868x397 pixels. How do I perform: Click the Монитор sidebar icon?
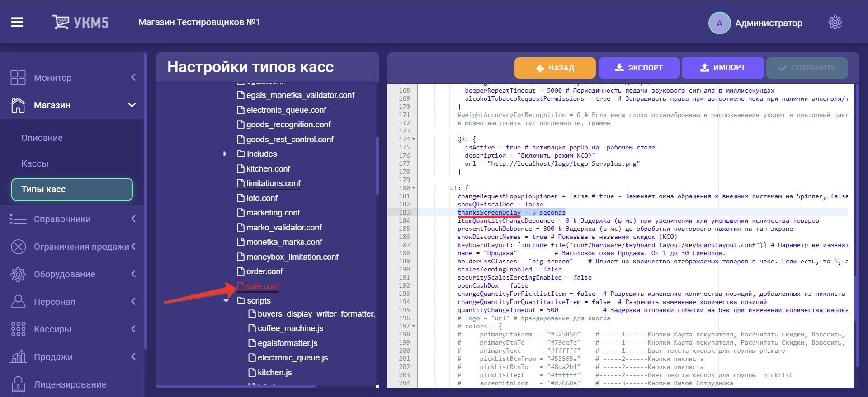[18, 78]
